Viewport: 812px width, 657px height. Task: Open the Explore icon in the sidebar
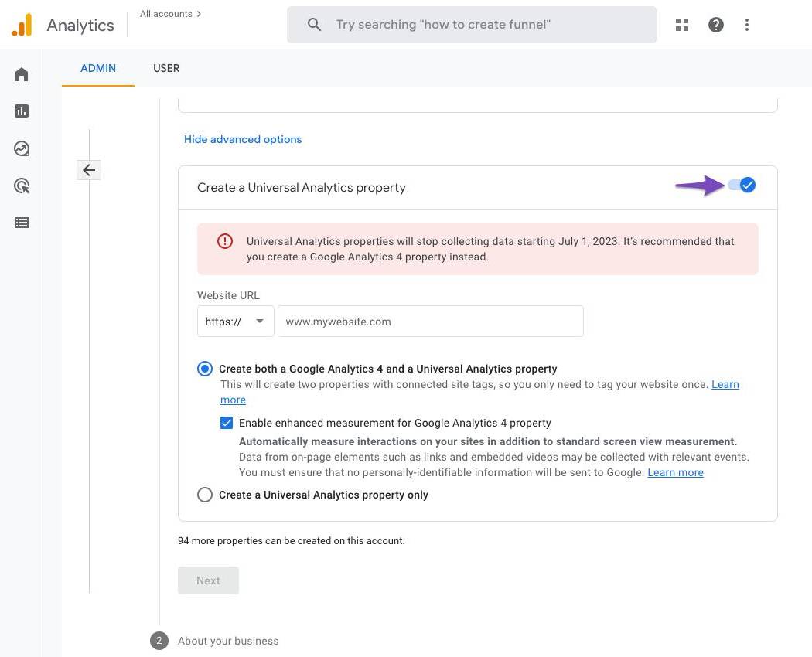click(22, 148)
